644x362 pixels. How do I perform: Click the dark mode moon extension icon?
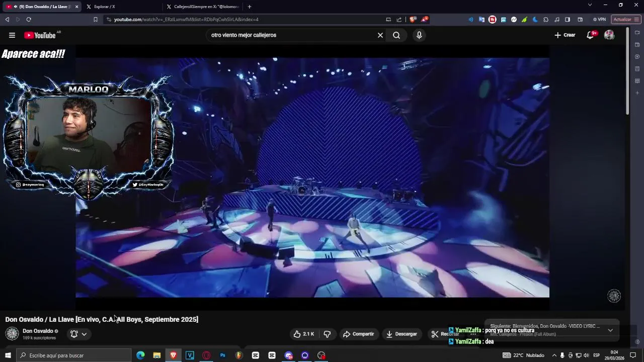coord(535,20)
